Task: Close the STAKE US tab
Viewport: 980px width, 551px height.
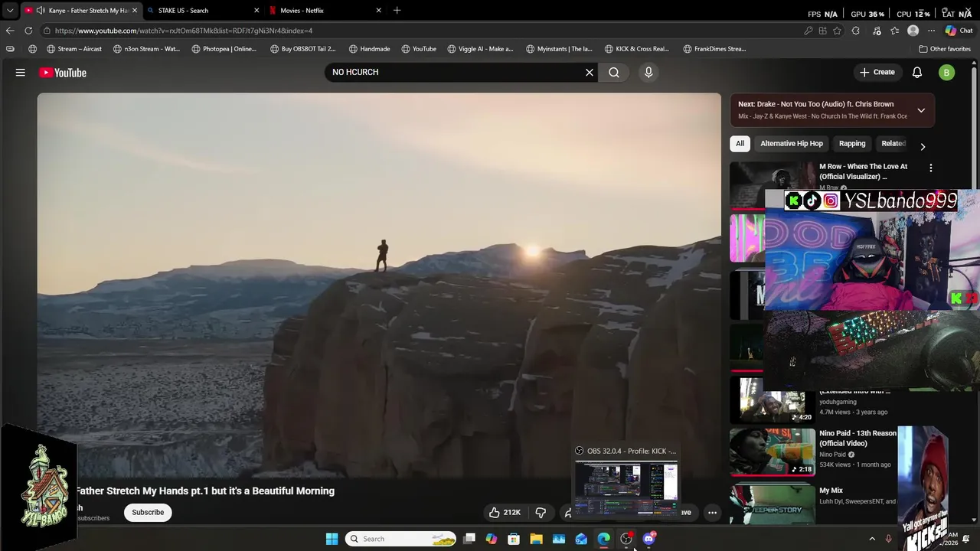Action: [x=256, y=11]
